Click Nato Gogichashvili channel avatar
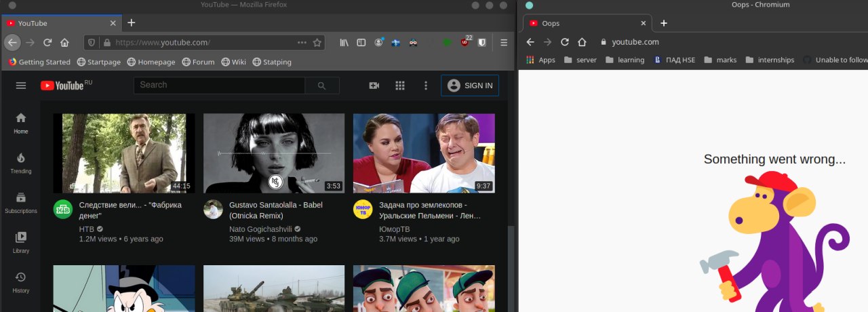Image resolution: width=868 pixels, height=312 pixels. point(213,210)
